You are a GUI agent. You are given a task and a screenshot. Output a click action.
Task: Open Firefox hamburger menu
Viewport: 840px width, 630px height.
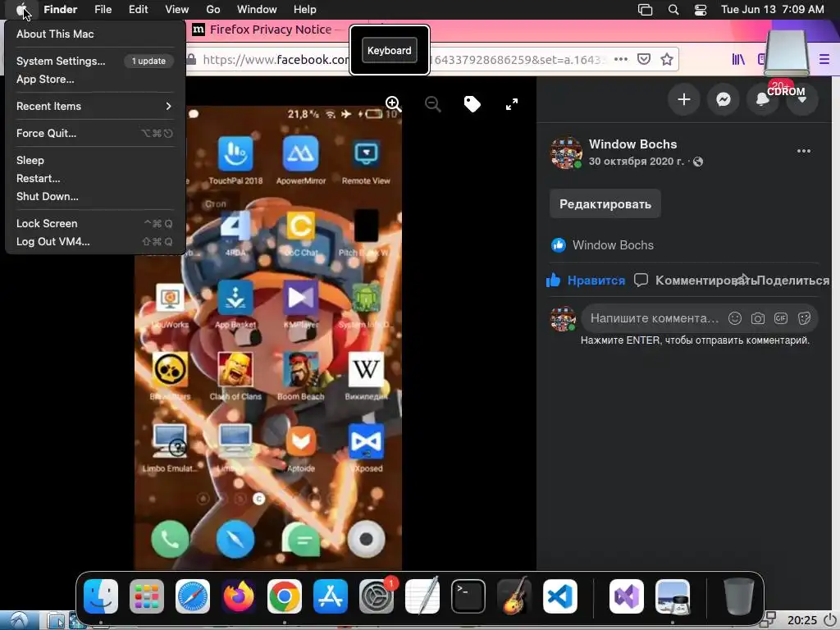[824, 59]
